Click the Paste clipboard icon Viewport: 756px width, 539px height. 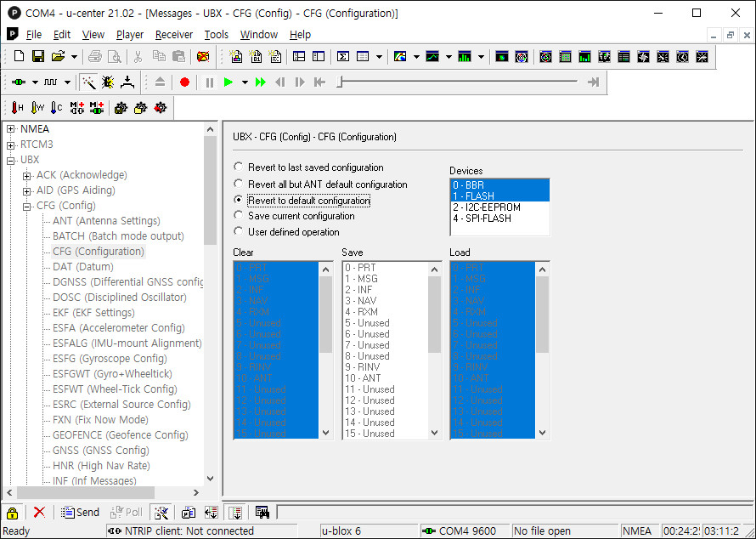coord(179,56)
